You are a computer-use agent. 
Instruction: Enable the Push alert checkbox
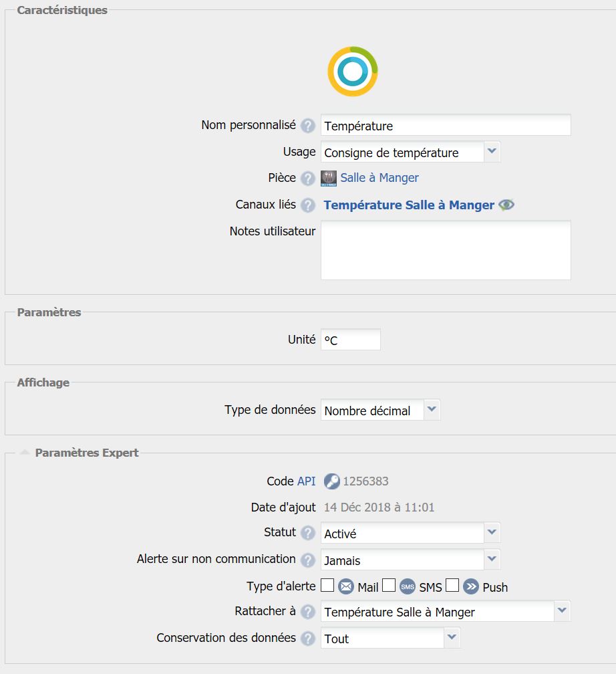(452, 586)
